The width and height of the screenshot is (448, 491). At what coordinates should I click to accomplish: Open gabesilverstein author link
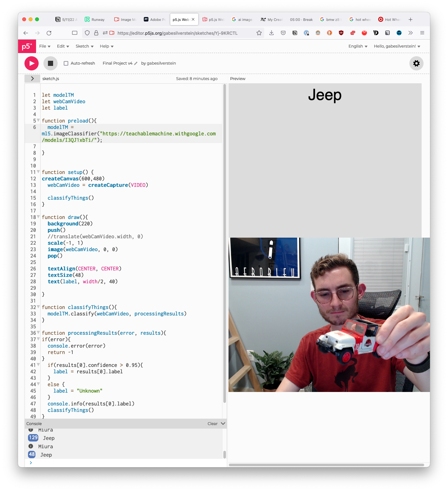pos(161,63)
